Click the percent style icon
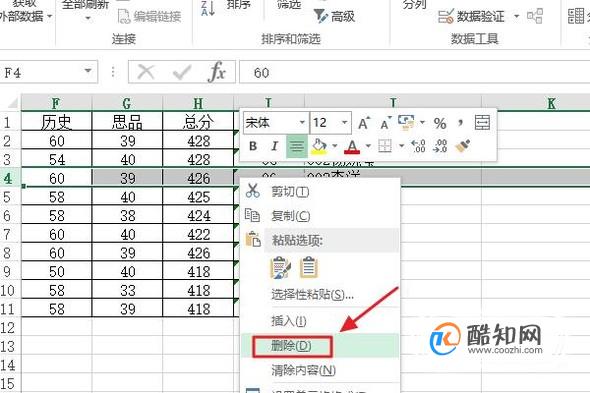This screenshot has height=393, width=590. pyautogui.click(x=440, y=123)
